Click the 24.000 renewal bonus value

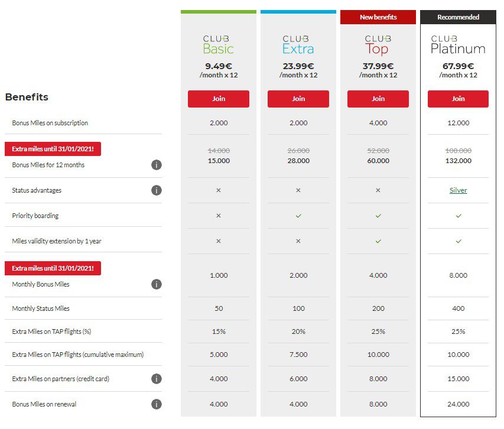[x=459, y=404]
